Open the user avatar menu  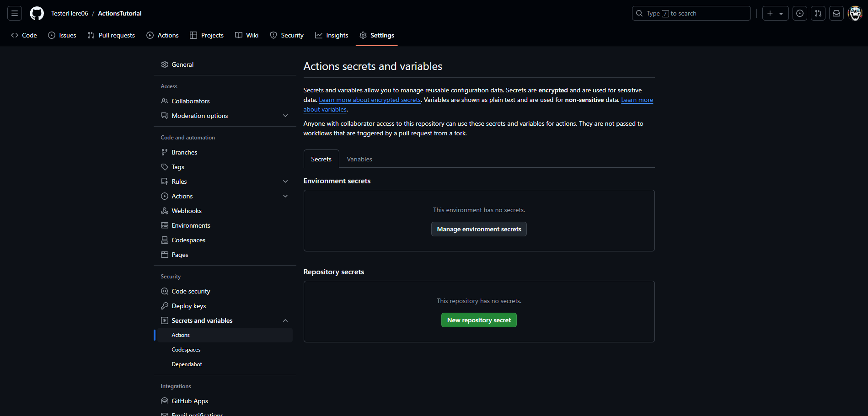pyautogui.click(x=855, y=13)
